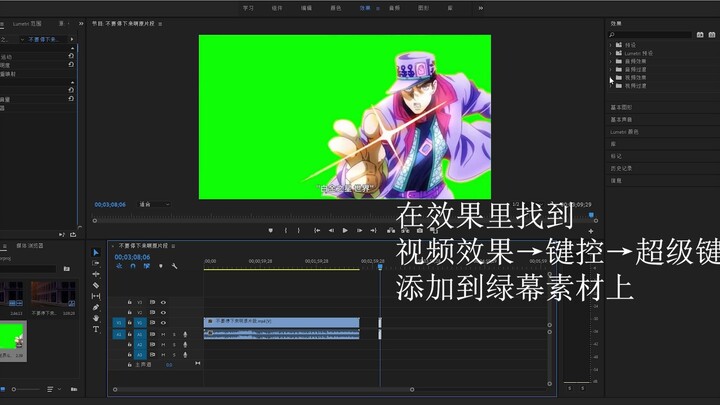Switch to 图形 workspace tab

pyautogui.click(x=423, y=8)
